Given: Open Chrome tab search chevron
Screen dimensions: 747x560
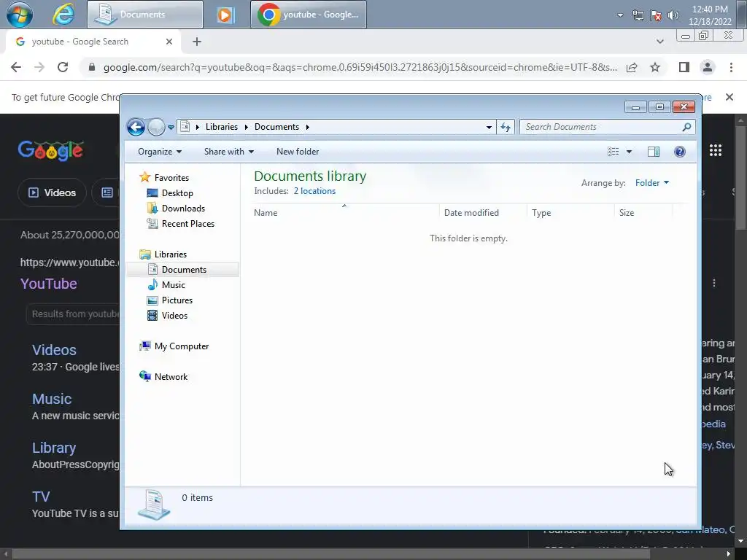Looking at the screenshot, I should pyautogui.click(x=659, y=42).
